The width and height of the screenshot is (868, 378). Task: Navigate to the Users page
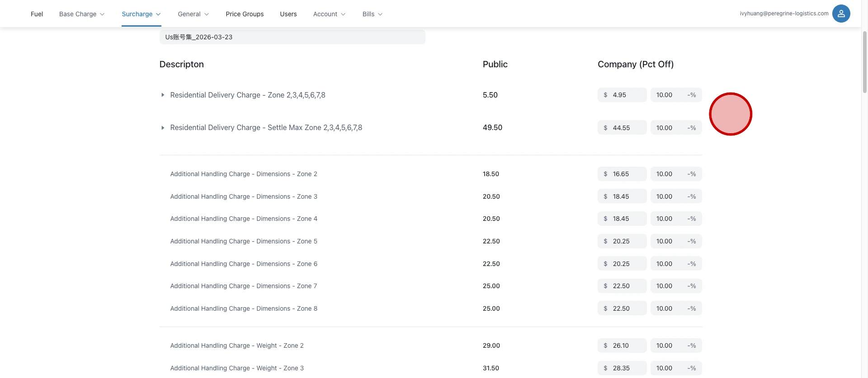[288, 14]
